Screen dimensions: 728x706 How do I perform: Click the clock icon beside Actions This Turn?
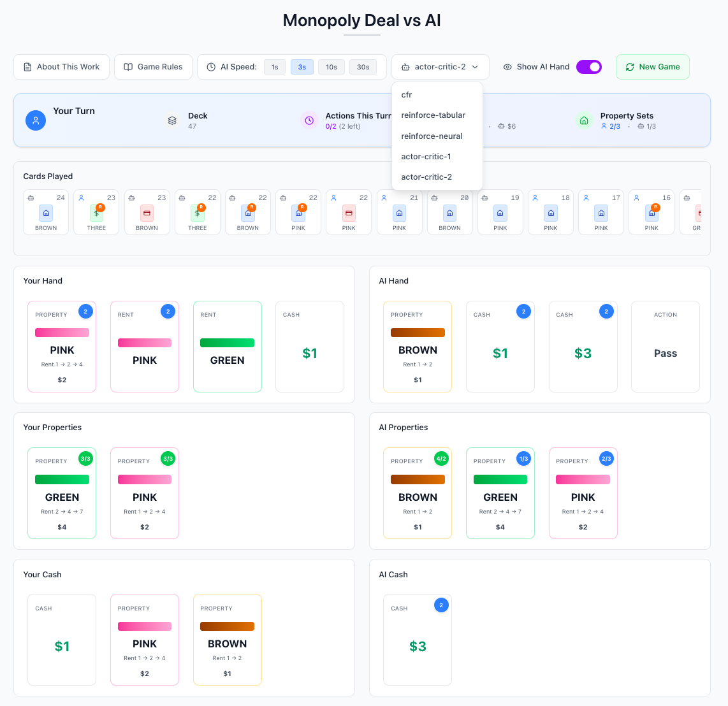click(309, 120)
